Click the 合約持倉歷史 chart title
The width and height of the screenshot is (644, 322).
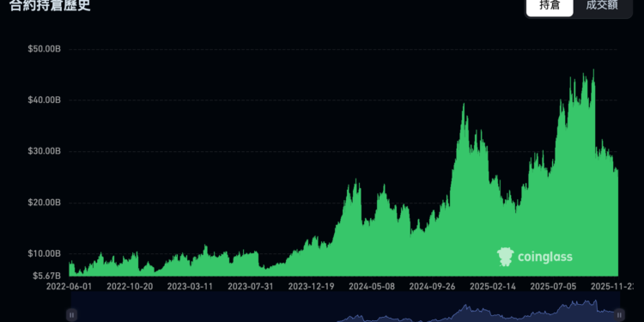pyautogui.click(x=50, y=6)
